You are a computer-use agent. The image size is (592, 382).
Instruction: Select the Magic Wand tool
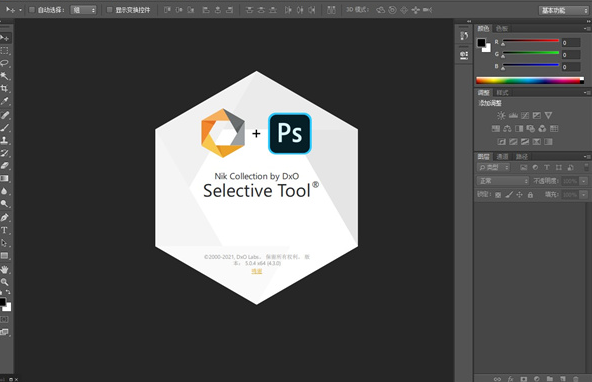(x=5, y=76)
